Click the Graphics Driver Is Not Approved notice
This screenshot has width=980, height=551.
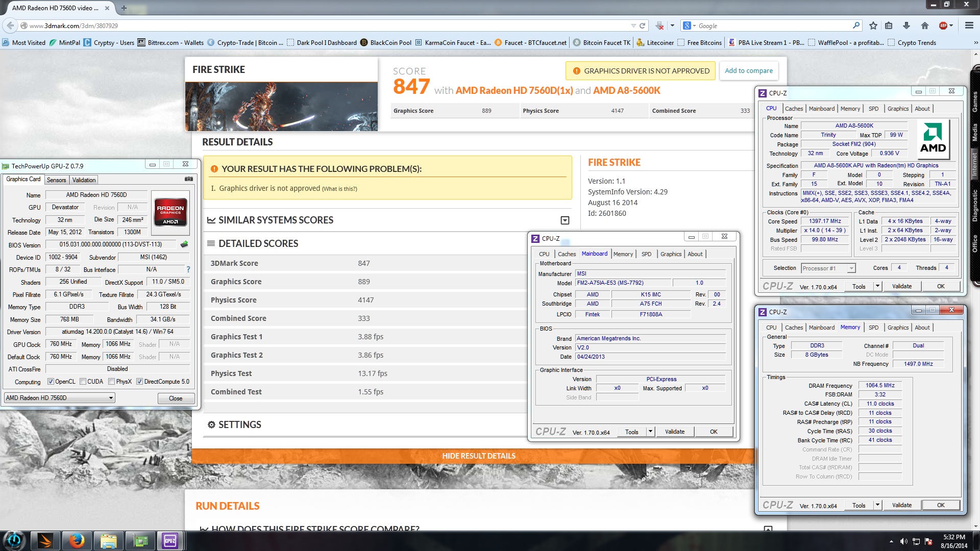tap(641, 71)
